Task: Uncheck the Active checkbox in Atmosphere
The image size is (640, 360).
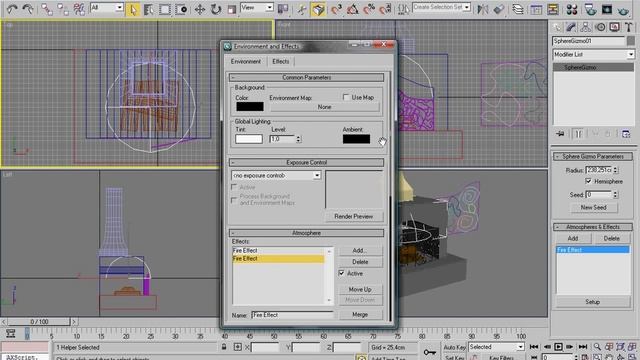Action: pyautogui.click(x=342, y=273)
